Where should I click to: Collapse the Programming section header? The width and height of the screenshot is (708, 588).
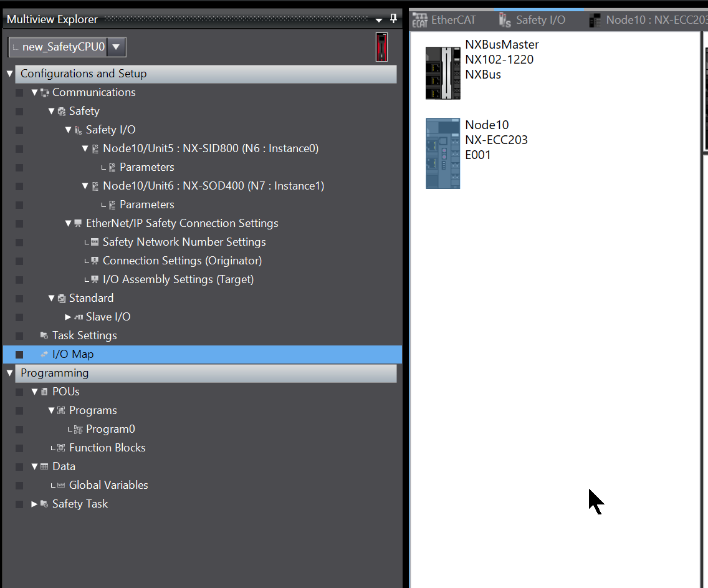pyautogui.click(x=9, y=373)
